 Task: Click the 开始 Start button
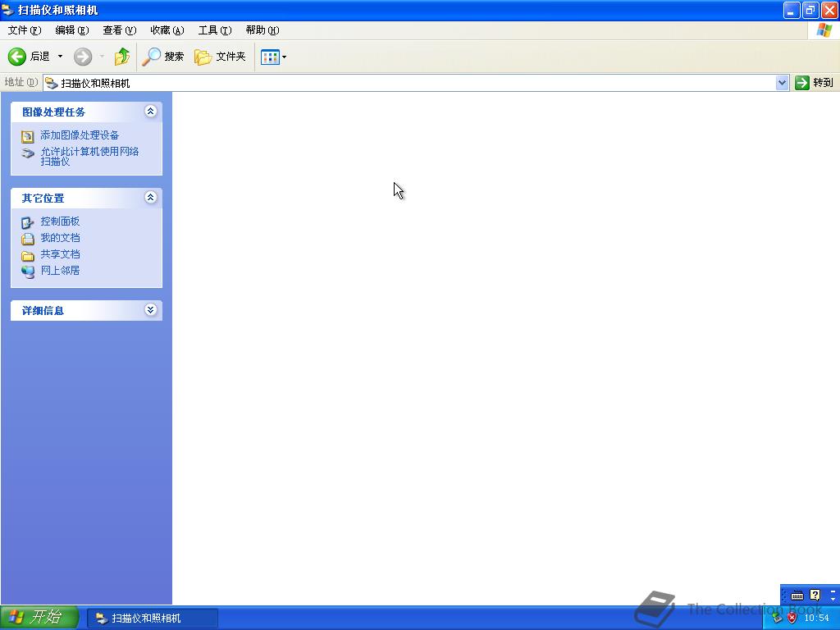pos(39,617)
